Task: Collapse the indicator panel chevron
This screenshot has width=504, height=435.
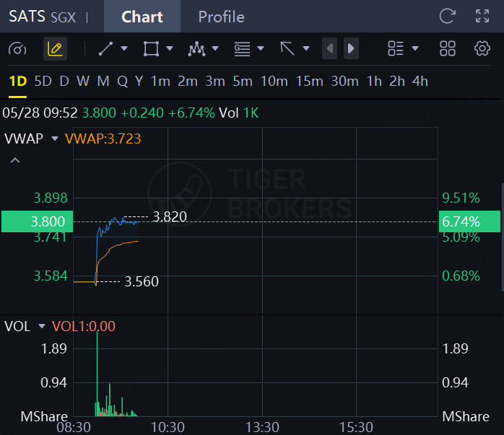Action: pyautogui.click(x=15, y=160)
